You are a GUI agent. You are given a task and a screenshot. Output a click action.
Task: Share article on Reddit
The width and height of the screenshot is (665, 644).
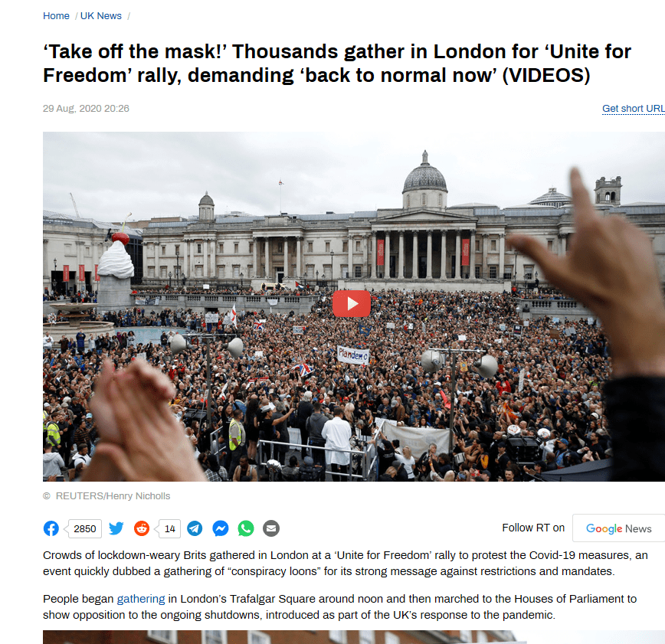tap(142, 528)
